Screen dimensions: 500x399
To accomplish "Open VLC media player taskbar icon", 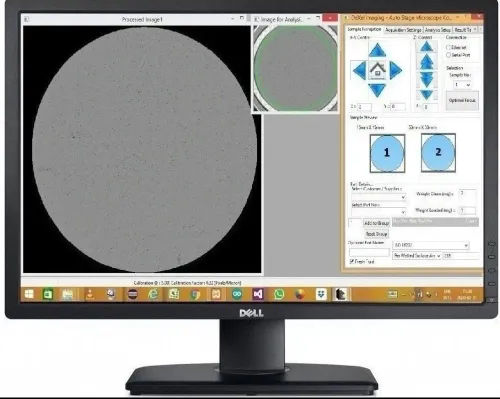I will (x=90, y=294).
